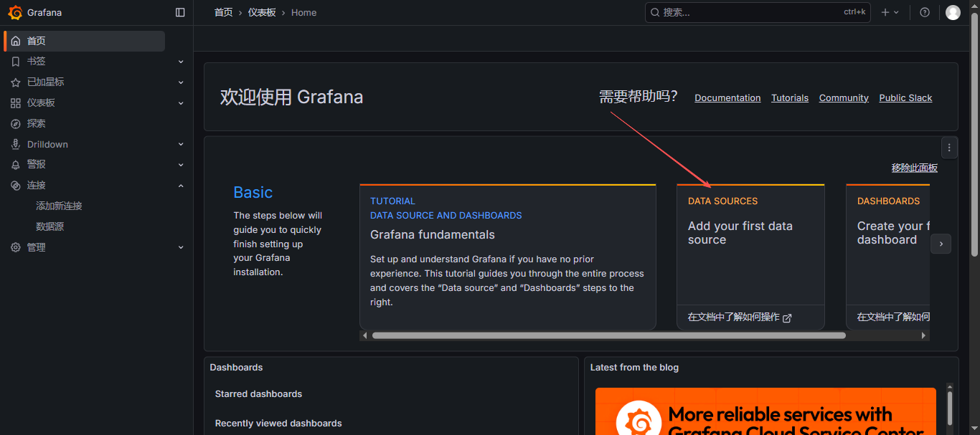Click the 已加星标 star icon
The width and height of the screenshot is (980, 435).
click(16, 82)
